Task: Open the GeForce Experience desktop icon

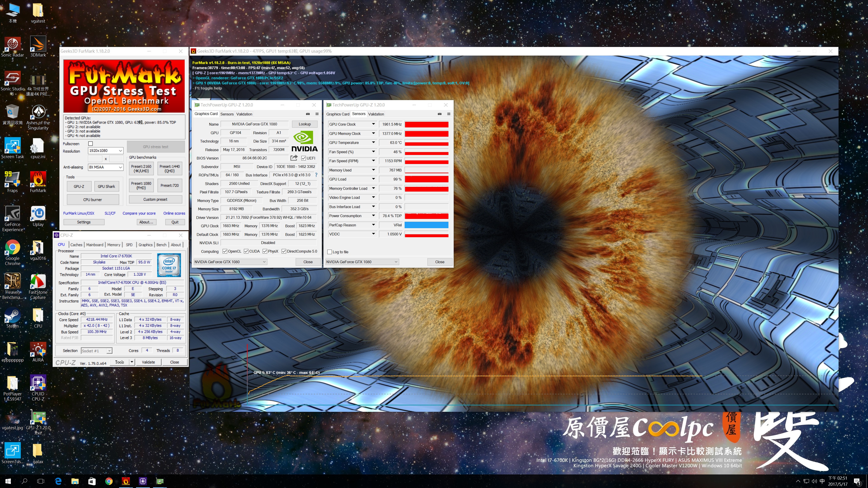Action: pos(12,218)
